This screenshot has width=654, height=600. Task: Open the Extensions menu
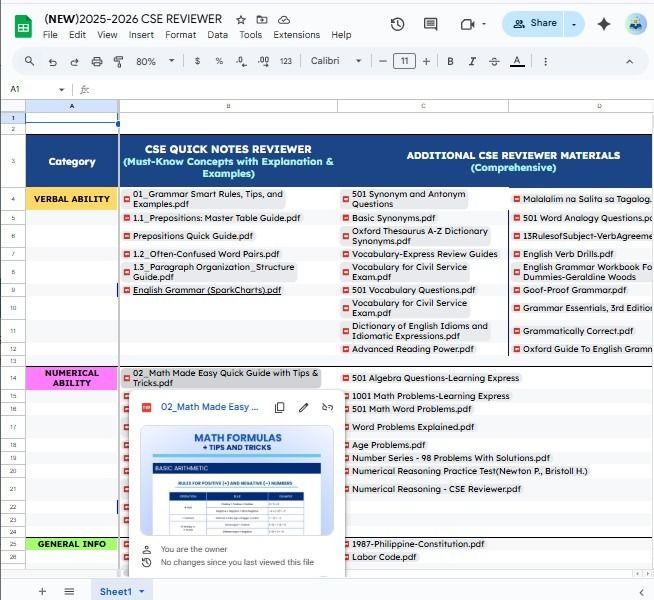(297, 35)
